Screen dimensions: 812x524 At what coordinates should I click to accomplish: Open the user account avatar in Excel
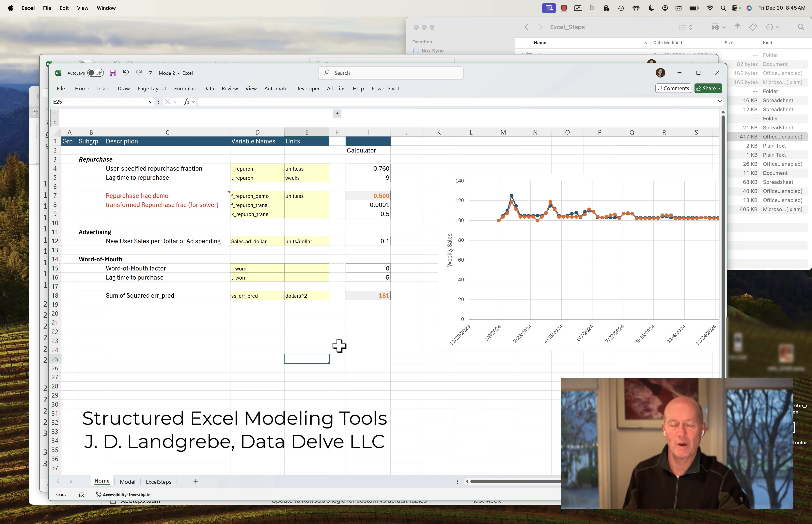[x=660, y=73]
